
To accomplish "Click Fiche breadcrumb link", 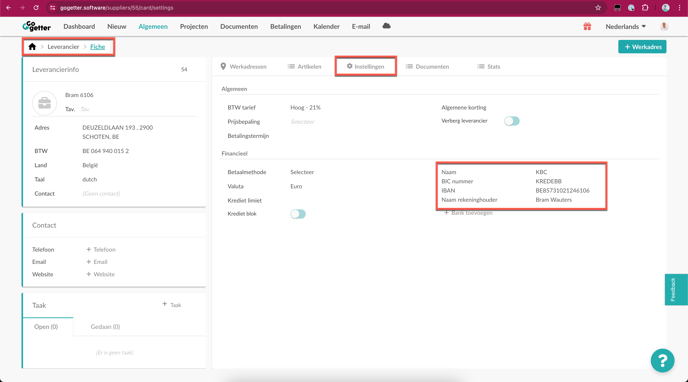I will pyautogui.click(x=97, y=46).
